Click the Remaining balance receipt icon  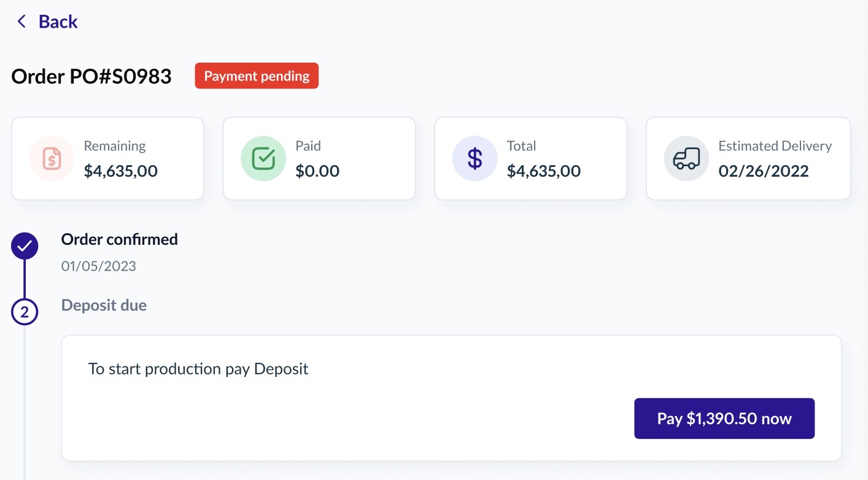click(x=52, y=158)
